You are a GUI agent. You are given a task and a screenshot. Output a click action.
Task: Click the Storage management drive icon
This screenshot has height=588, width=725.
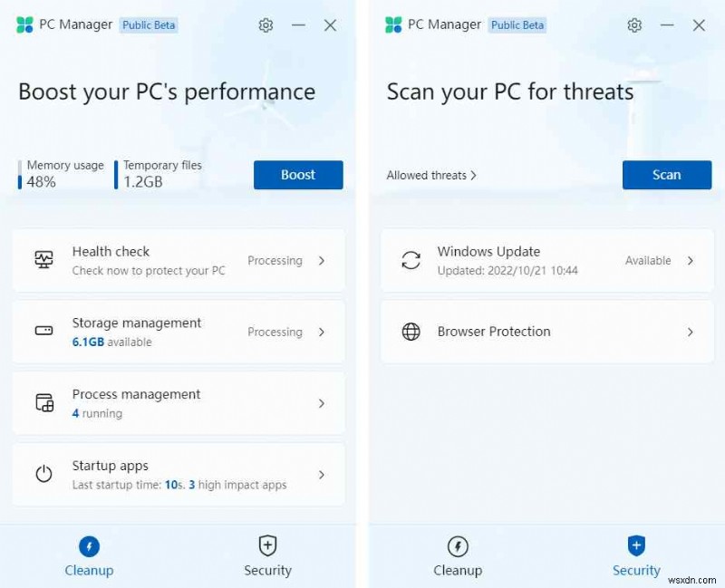pyautogui.click(x=44, y=332)
